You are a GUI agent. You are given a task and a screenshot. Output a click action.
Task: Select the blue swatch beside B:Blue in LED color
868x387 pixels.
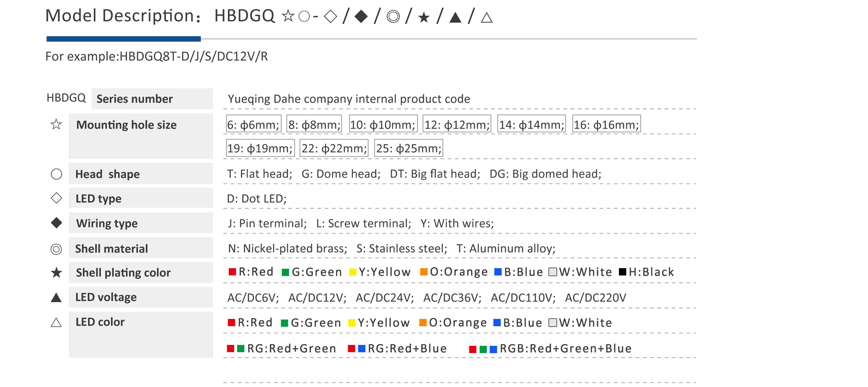pyautogui.click(x=497, y=322)
